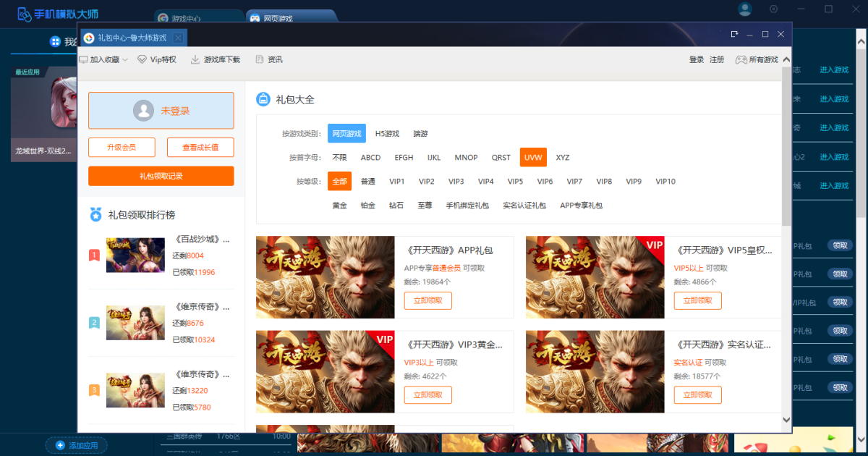The height and width of the screenshot is (456, 868).
Task: Click the 所有游戏 gamepad icon
Action: click(741, 60)
